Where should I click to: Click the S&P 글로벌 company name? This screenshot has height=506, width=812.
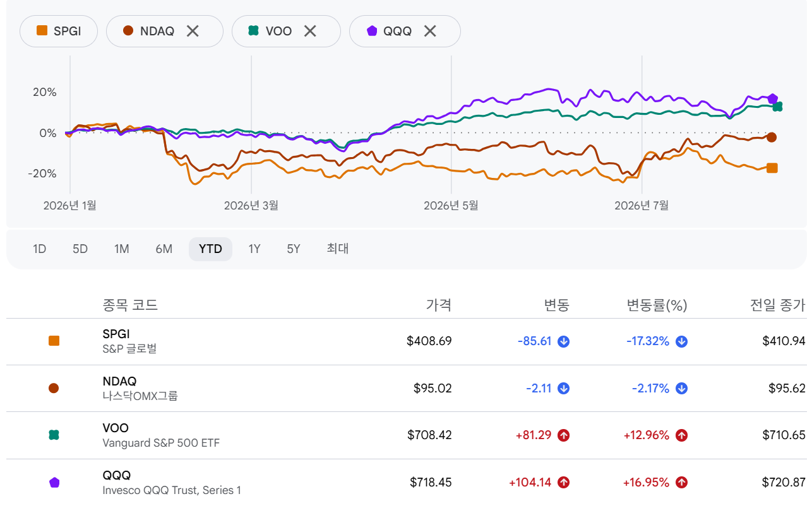tap(129, 349)
